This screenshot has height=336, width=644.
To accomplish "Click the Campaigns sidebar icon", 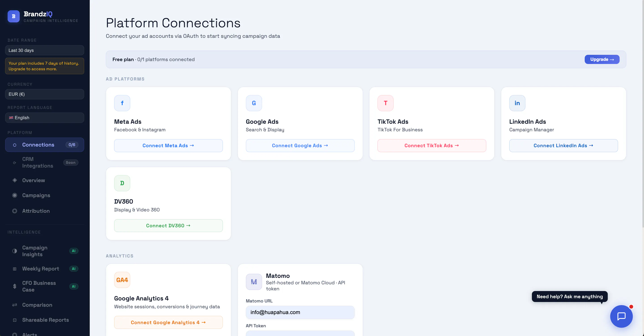I will (15, 195).
